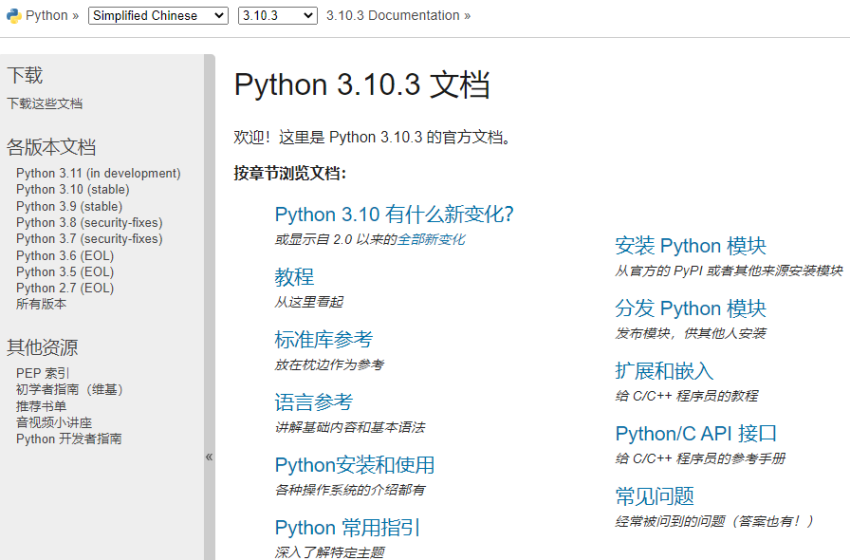Open the PEP 索引 link
Screen dimensions: 851x560
(43, 373)
